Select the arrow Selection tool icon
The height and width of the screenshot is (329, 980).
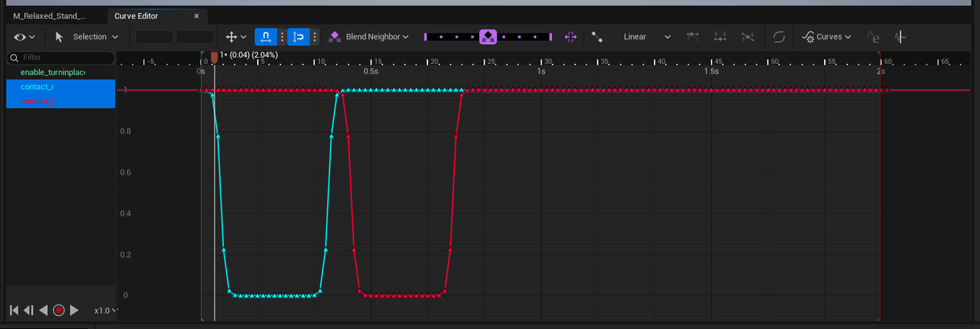click(x=59, y=37)
